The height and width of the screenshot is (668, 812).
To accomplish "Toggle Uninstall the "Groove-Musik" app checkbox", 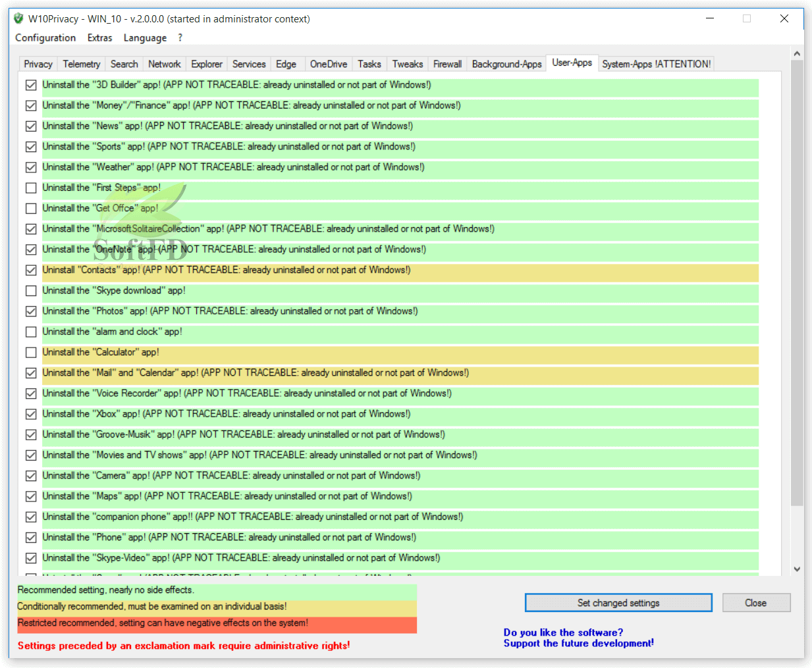I will click(31, 434).
